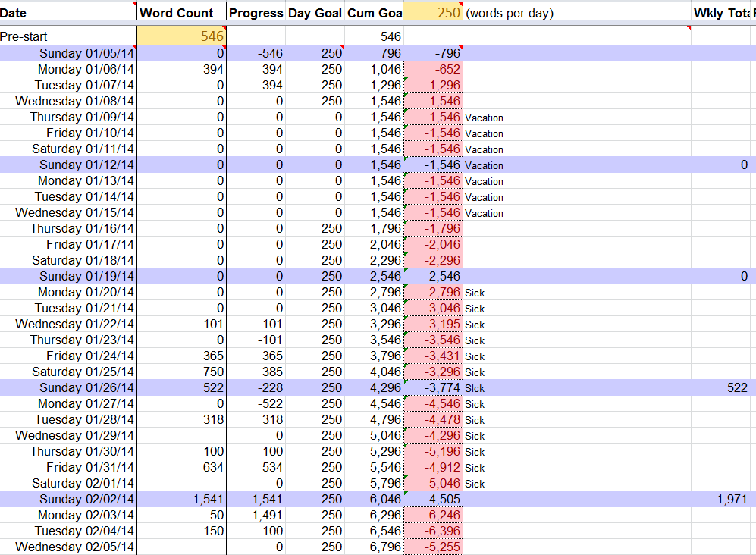
Task: Select the Sunday 01/05/14 date cell
Action: pyautogui.click(x=68, y=53)
